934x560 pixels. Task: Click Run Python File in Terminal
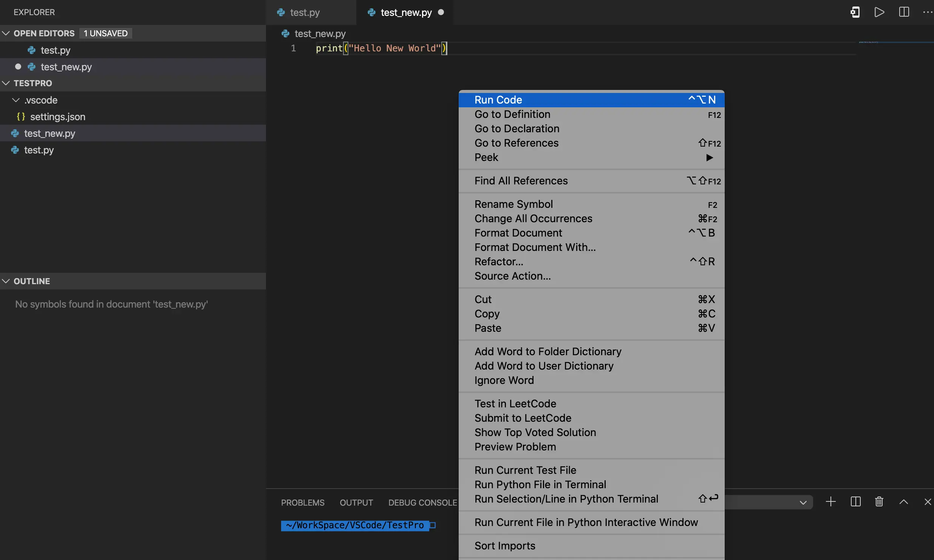point(540,484)
